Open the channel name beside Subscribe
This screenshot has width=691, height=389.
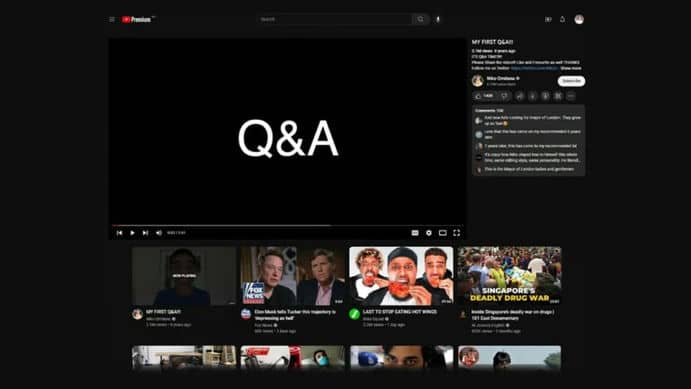click(x=501, y=78)
